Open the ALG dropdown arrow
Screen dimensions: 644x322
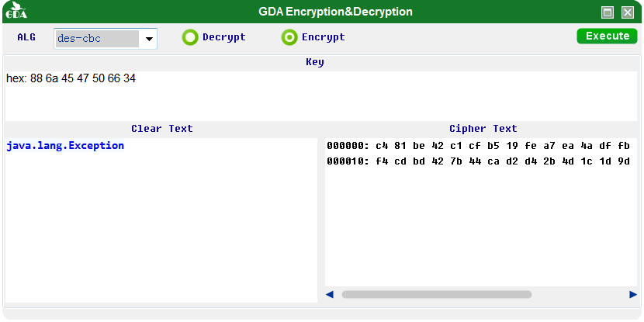pyautogui.click(x=149, y=39)
